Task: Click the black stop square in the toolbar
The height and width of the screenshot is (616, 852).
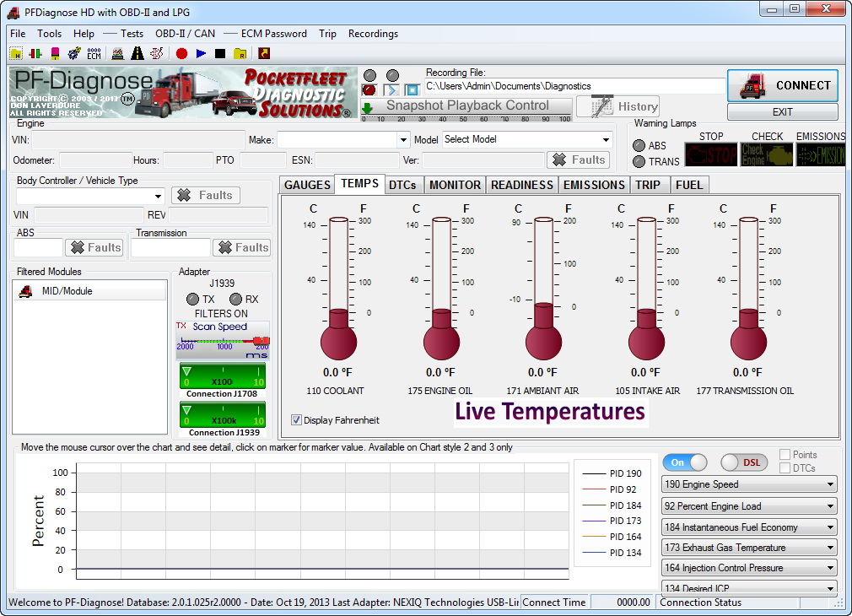Action: click(x=220, y=53)
